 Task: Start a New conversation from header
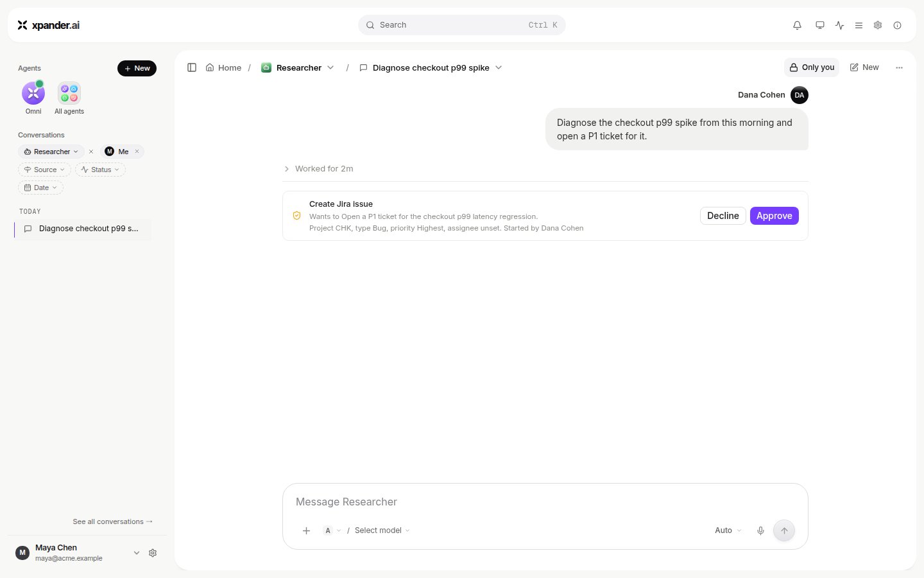click(864, 67)
